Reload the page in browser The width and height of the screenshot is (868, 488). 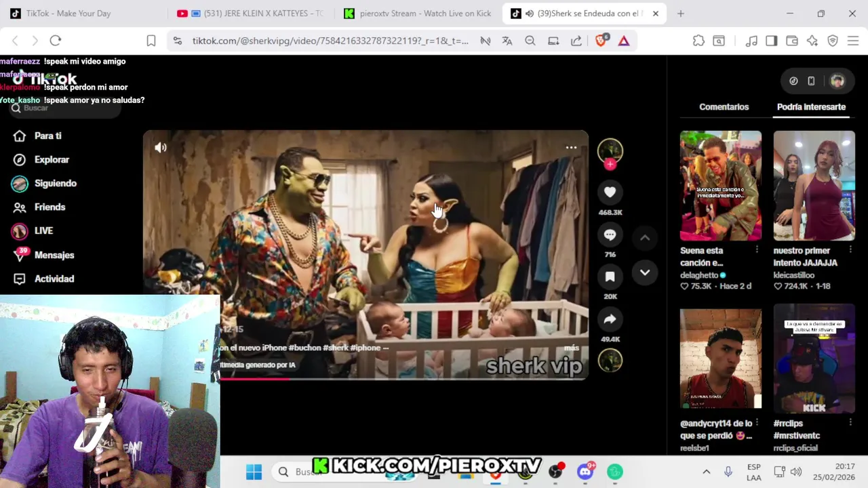(x=56, y=41)
